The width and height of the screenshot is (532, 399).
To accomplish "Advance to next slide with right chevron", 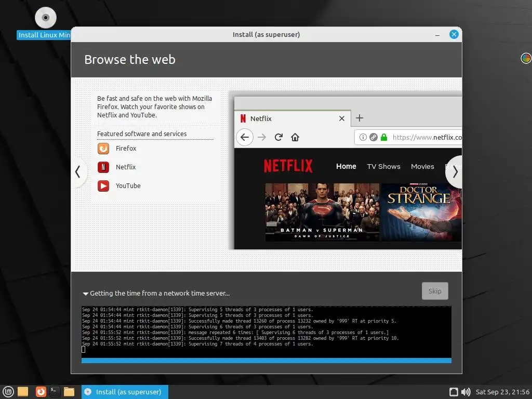I will [454, 171].
